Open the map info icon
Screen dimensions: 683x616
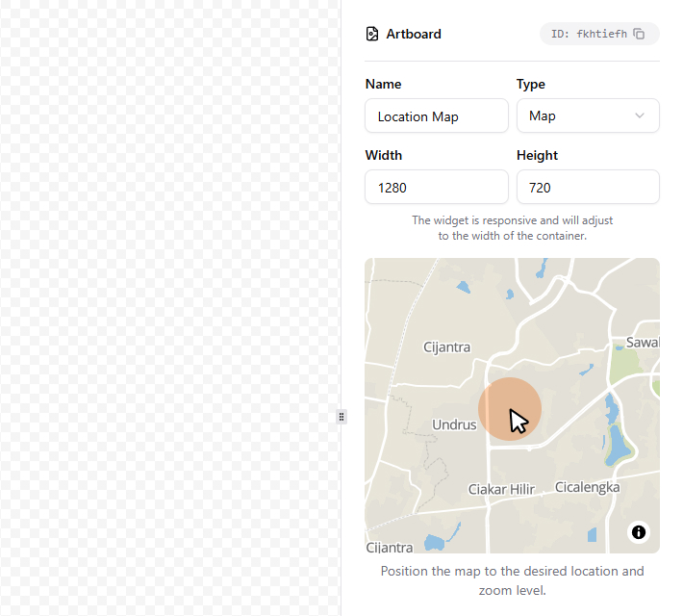(x=639, y=532)
